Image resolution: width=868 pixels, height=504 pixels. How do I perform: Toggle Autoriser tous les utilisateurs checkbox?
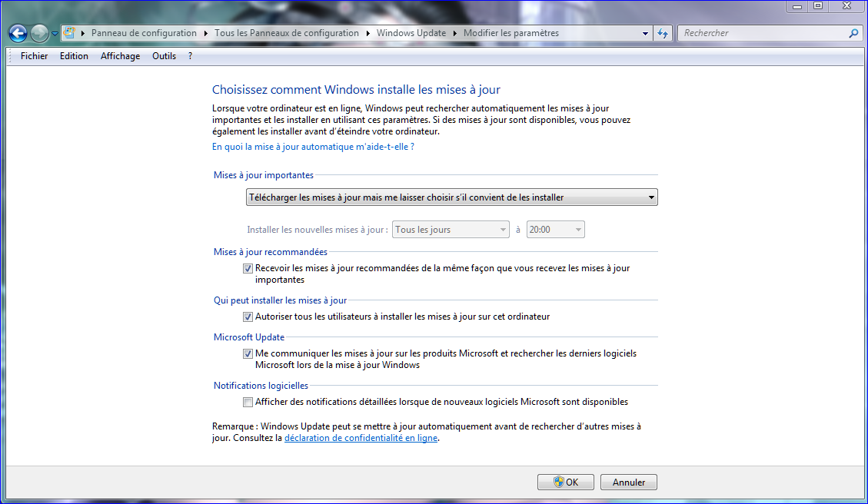(x=248, y=317)
